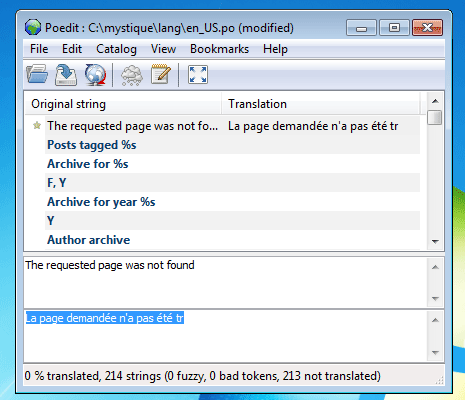The width and height of the screenshot is (465, 400).
Task: Click the Poedit globe title bar icon
Action: (x=33, y=28)
